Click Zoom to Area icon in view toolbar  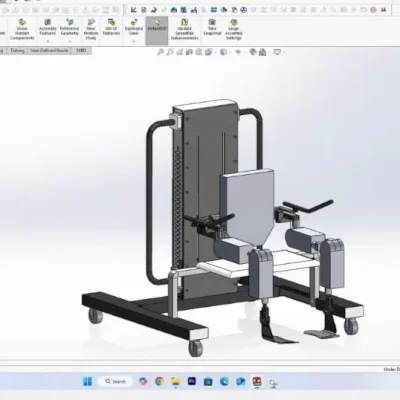[x=170, y=52]
